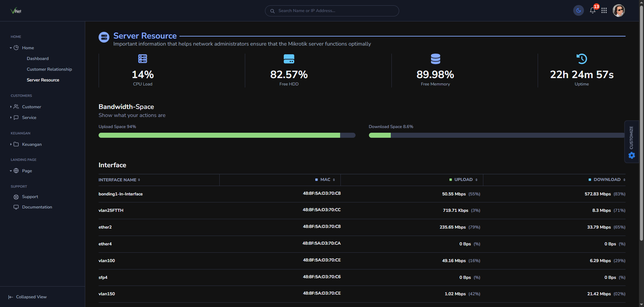Image resolution: width=644 pixels, height=307 pixels.
Task: Click the Free Memory database icon
Action: [435, 59]
